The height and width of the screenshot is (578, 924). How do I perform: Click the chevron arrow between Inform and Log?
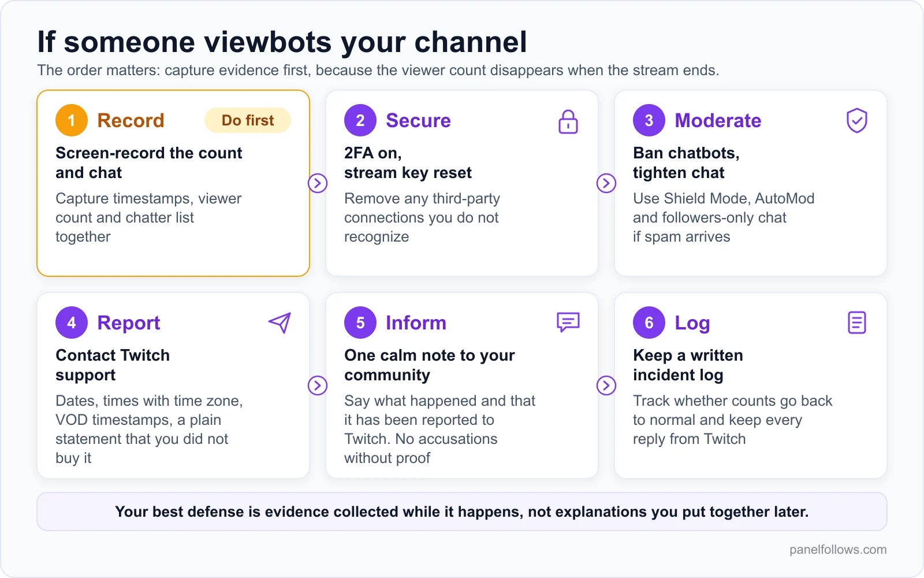click(606, 386)
